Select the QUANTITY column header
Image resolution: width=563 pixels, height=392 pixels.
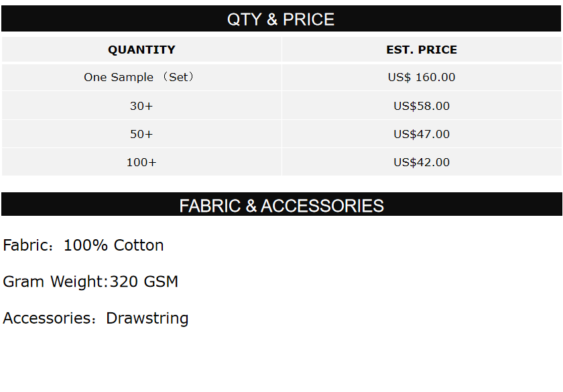click(141, 50)
